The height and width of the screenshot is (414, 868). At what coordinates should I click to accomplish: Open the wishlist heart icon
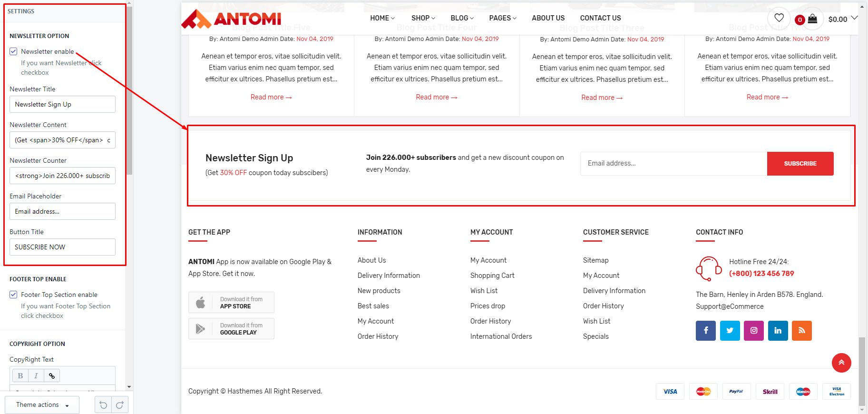point(779,18)
